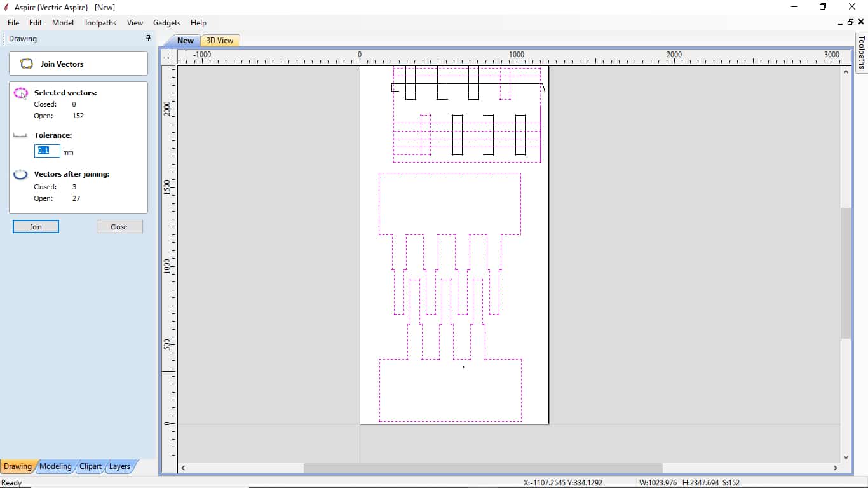Click the Drawing panel title
This screenshot has height=488, width=868.
click(x=23, y=39)
